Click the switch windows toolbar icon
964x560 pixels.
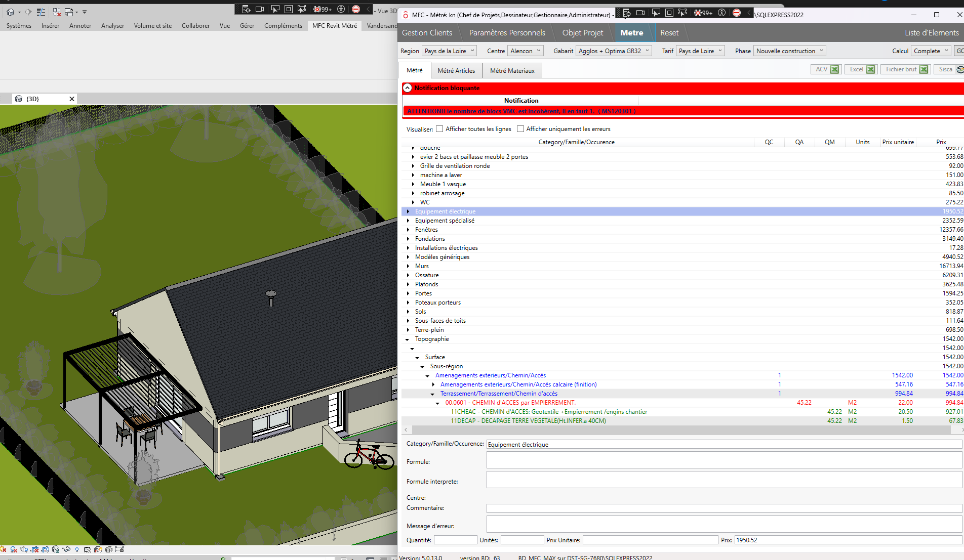pos(69,12)
